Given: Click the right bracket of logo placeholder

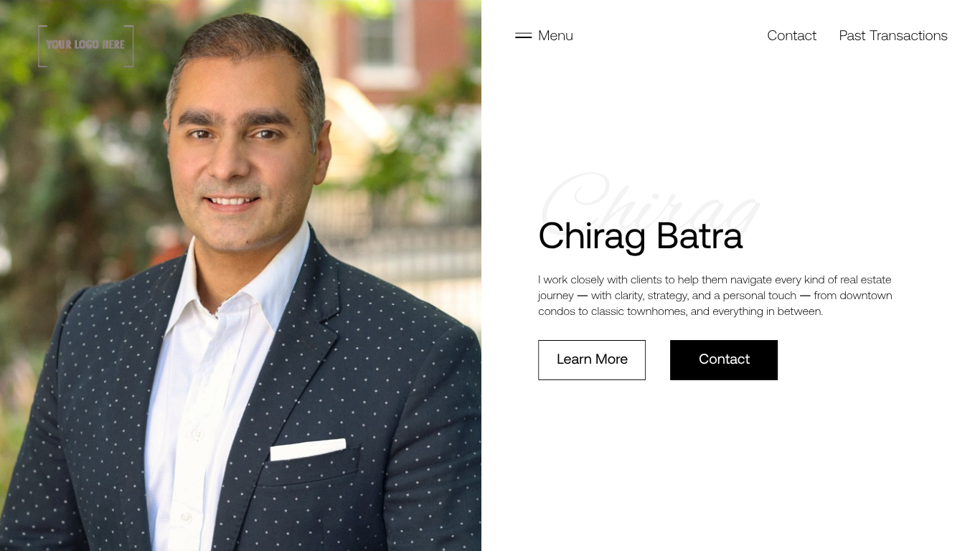Looking at the screenshot, I should [130, 46].
